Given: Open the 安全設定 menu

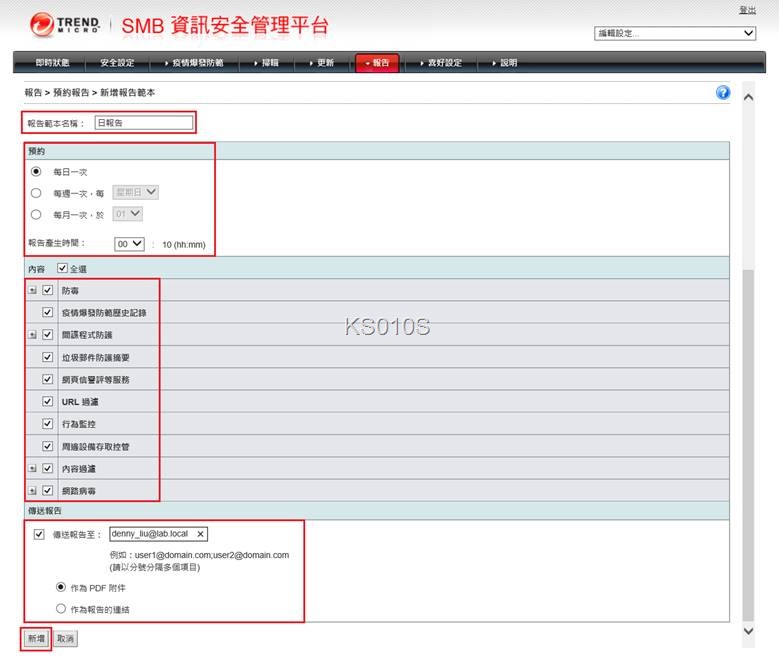Looking at the screenshot, I should click(117, 63).
